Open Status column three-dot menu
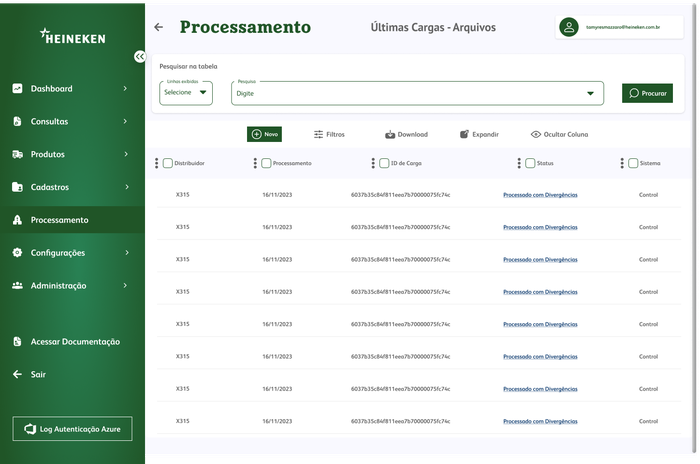This screenshot has width=700, height=464. coord(519,163)
